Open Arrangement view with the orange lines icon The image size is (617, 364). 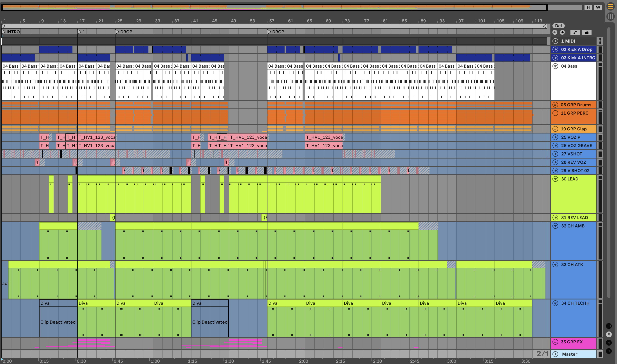[x=610, y=7]
